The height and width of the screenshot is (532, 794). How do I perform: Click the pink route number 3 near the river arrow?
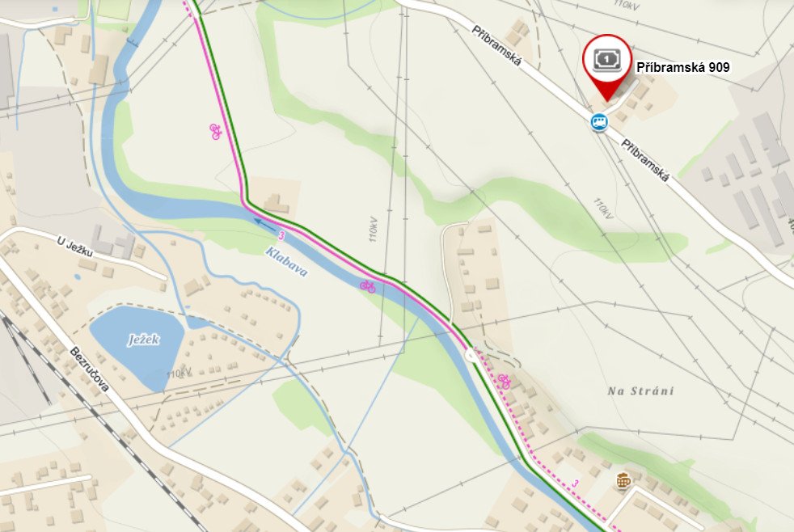tap(281, 236)
